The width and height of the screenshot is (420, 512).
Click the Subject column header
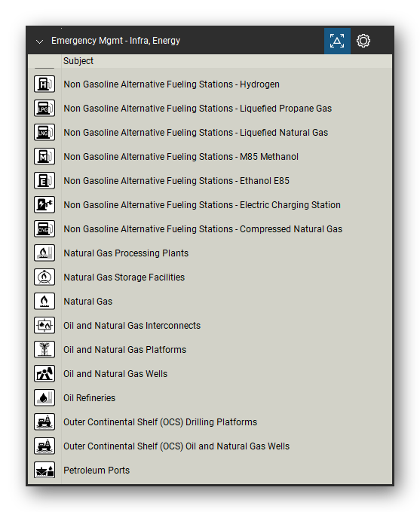pyautogui.click(x=78, y=61)
